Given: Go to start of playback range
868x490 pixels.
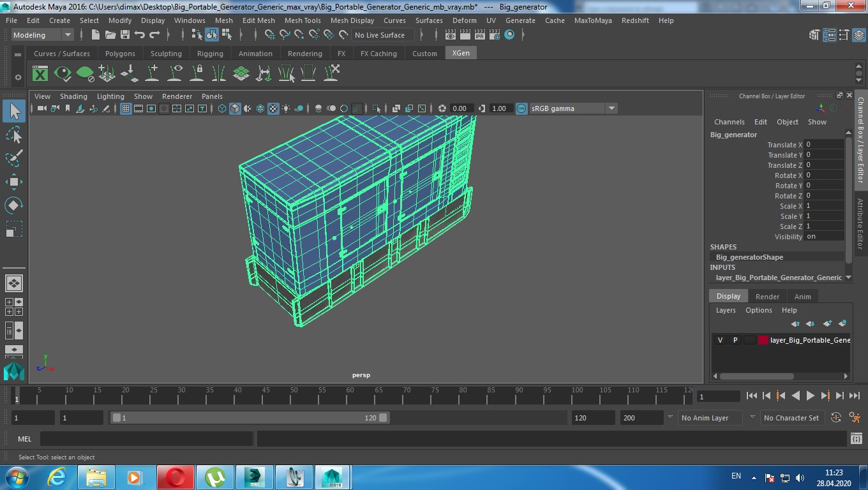Looking at the screenshot, I should (x=752, y=396).
